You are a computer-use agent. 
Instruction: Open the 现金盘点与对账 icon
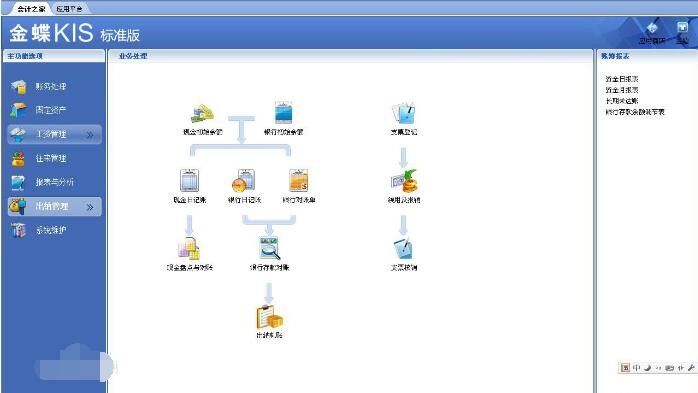coord(189,248)
